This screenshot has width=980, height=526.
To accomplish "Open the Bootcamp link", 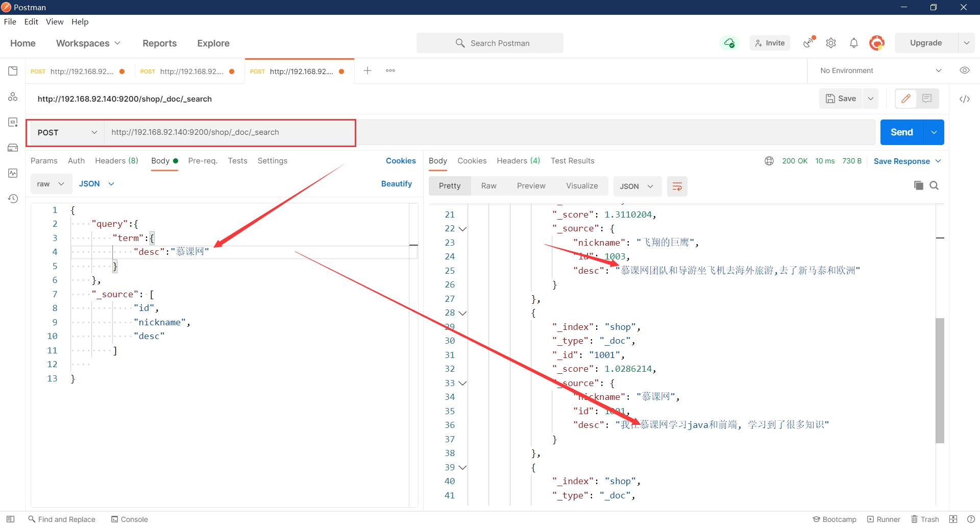I will [835, 519].
